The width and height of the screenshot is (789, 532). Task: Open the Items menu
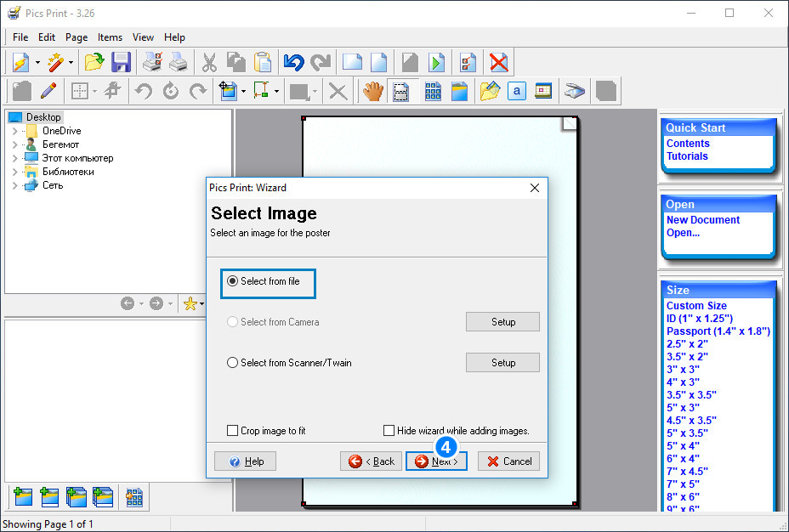tap(110, 37)
